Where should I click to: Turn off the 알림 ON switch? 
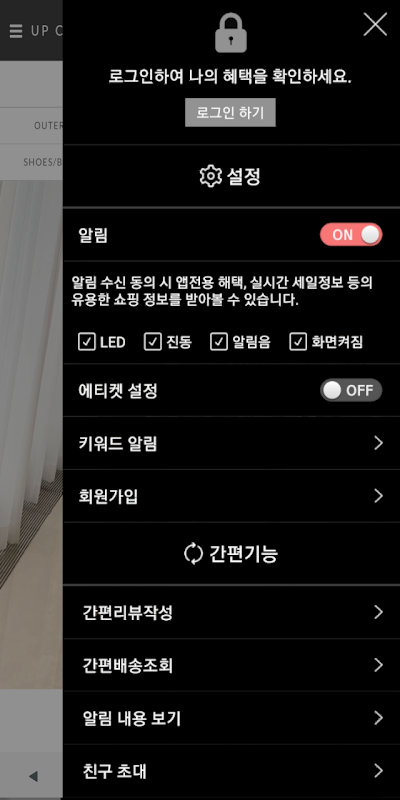point(351,235)
